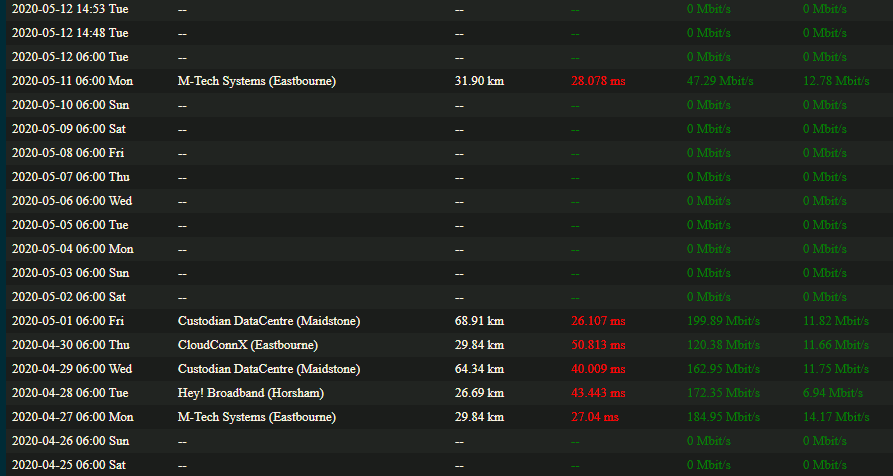Select the timestamp 2020-04-25 06:00 Sat

click(69, 465)
